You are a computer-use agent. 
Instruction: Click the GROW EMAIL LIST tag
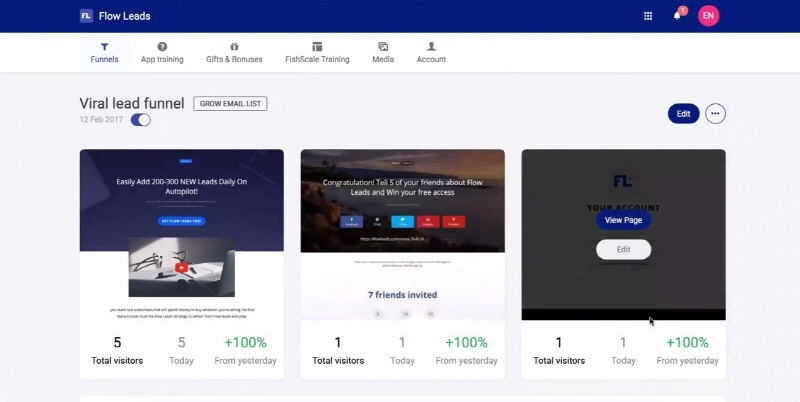tap(230, 104)
